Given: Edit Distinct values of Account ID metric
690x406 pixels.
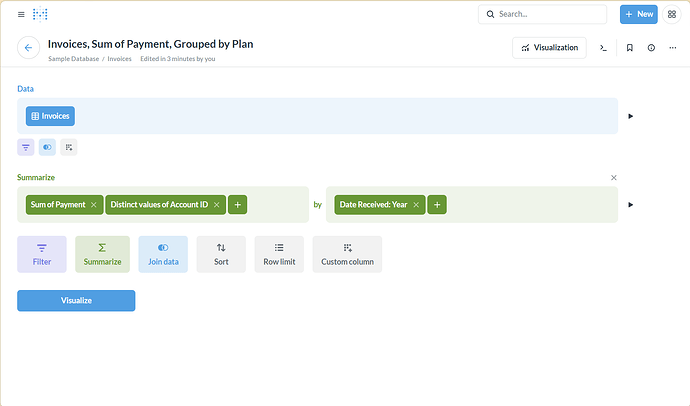Looking at the screenshot, I should [x=159, y=205].
